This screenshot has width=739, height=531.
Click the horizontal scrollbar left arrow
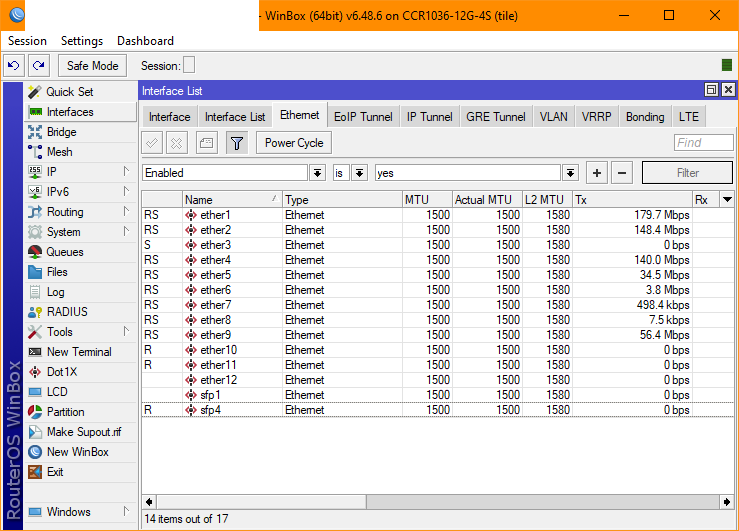pos(149,502)
